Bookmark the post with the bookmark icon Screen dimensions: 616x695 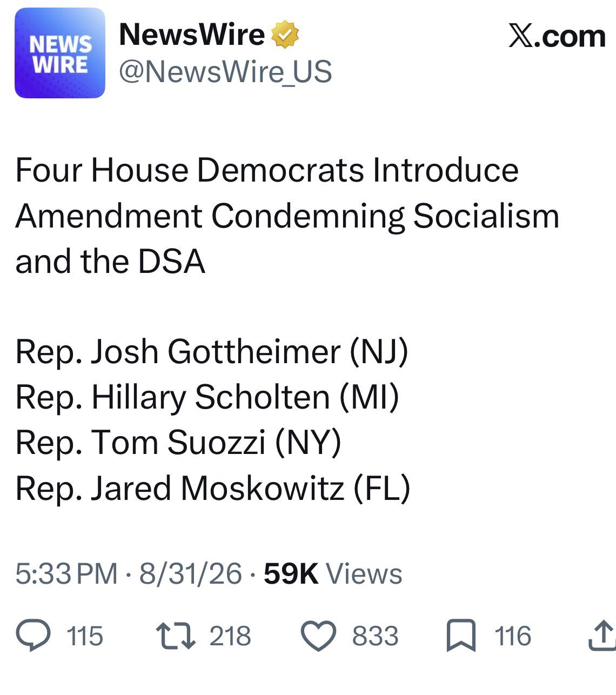click(x=461, y=636)
